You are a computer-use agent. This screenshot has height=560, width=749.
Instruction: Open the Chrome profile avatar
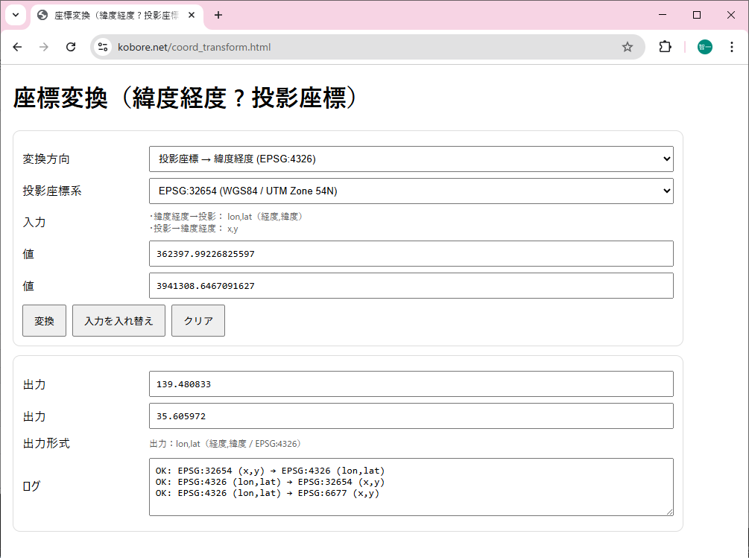704,47
